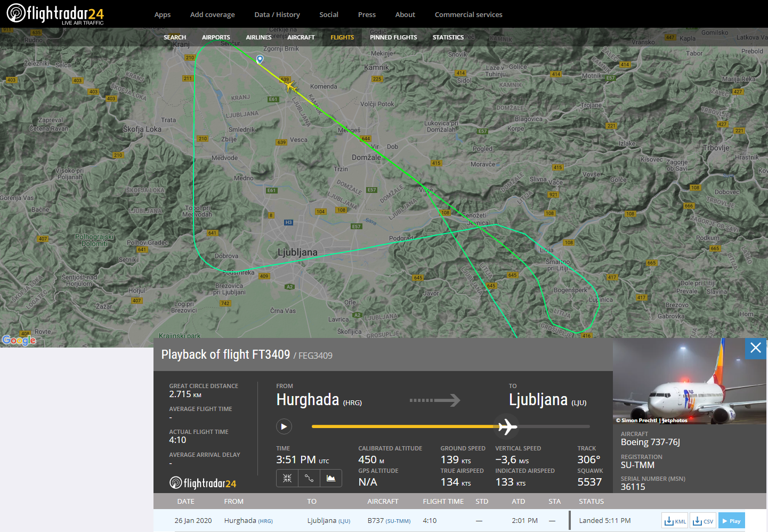Switch to the SEARCH tab
The image size is (768, 532).
click(x=175, y=37)
